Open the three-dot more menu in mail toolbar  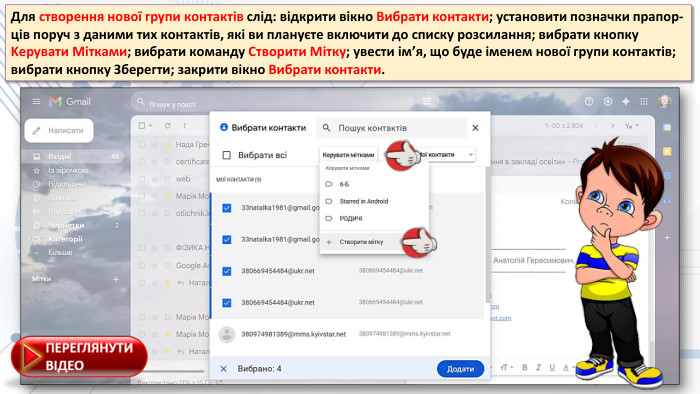coord(184,126)
